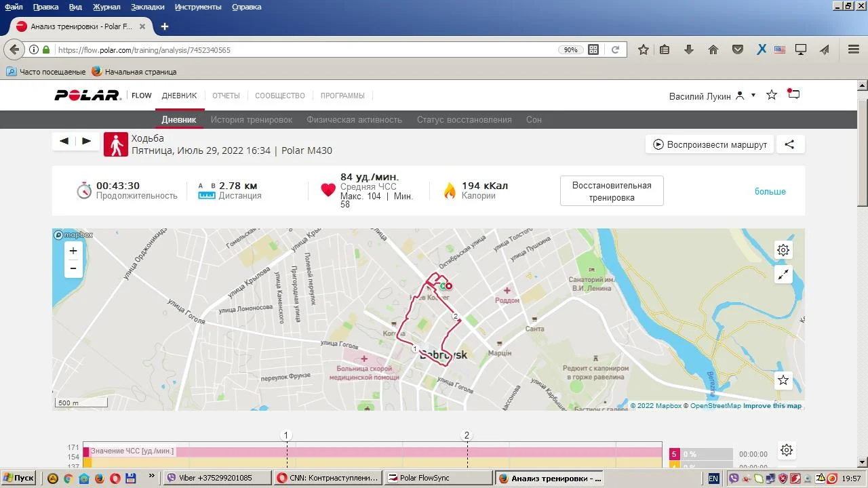
Task: Open the Журнал browser menu
Action: [106, 7]
